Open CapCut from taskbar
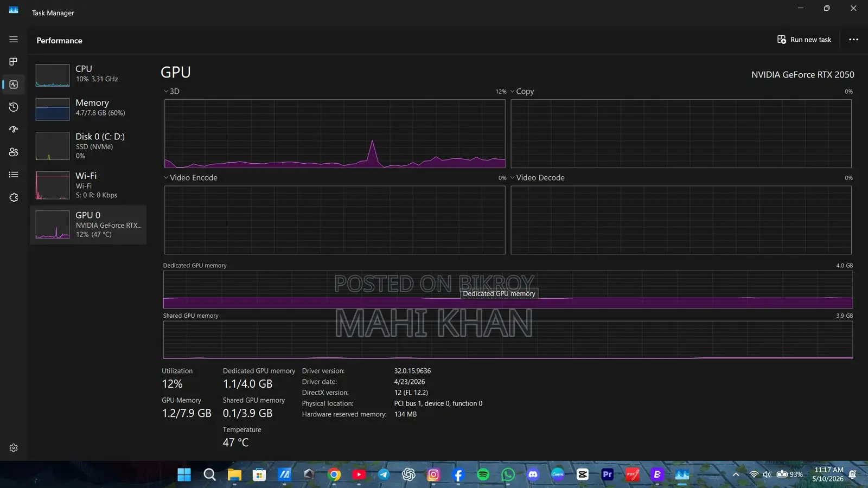 [583, 474]
